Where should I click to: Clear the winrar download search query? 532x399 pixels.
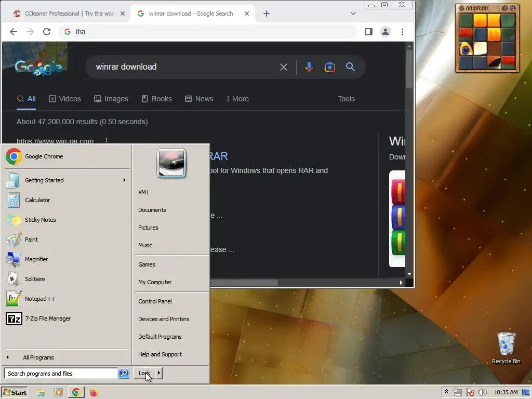tap(283, 67)
